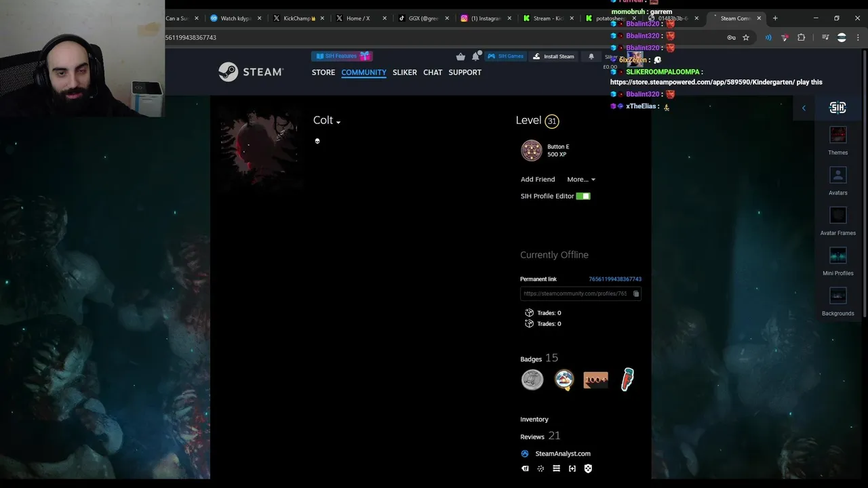Click the first Trades: 0 cube icon
868x488 pixels.
(x=529, y=312)
